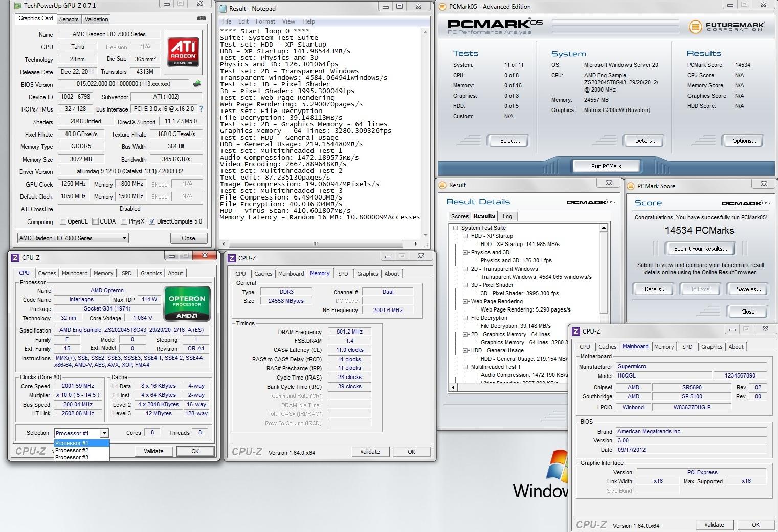This screenshot has width=778, height=532.
Task: Click the Driver Version field in GPU-Z
Action: pos(130,171)
